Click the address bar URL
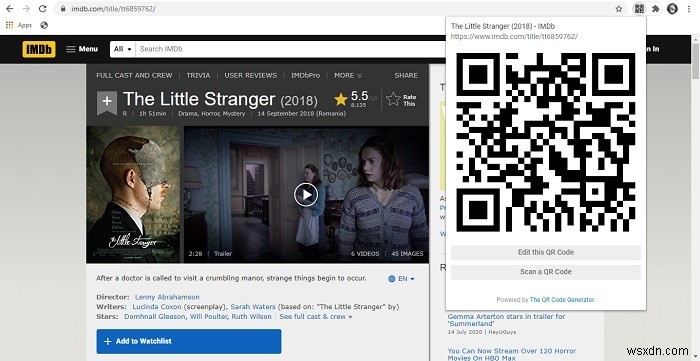The height and width of the screenshot is (361, 700). (x=113, y=8)
